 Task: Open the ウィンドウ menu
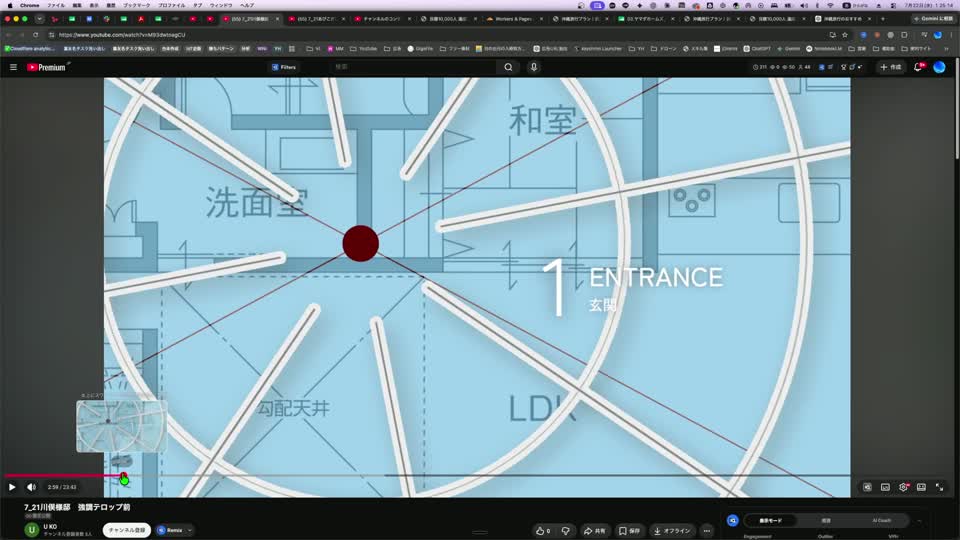[220, 5]
